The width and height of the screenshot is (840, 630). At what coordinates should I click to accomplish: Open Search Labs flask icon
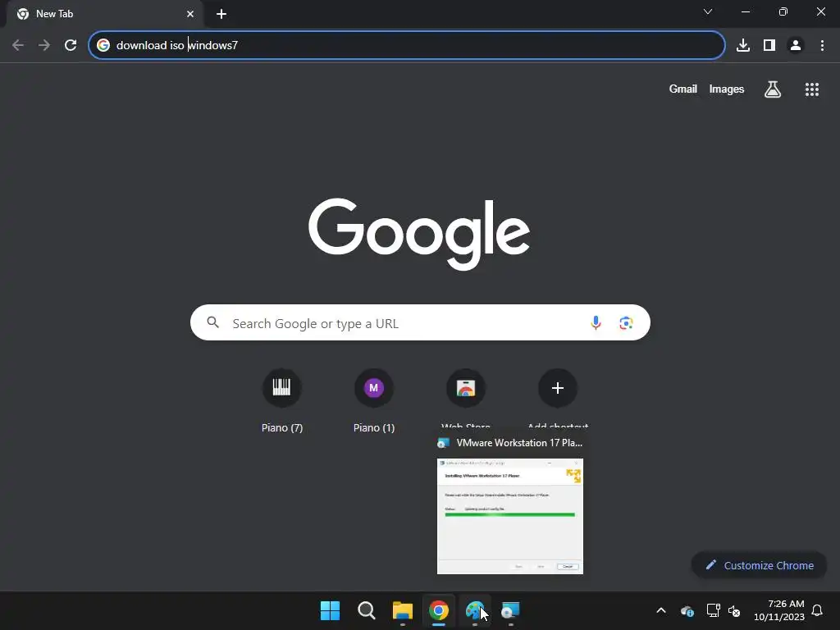773,89
